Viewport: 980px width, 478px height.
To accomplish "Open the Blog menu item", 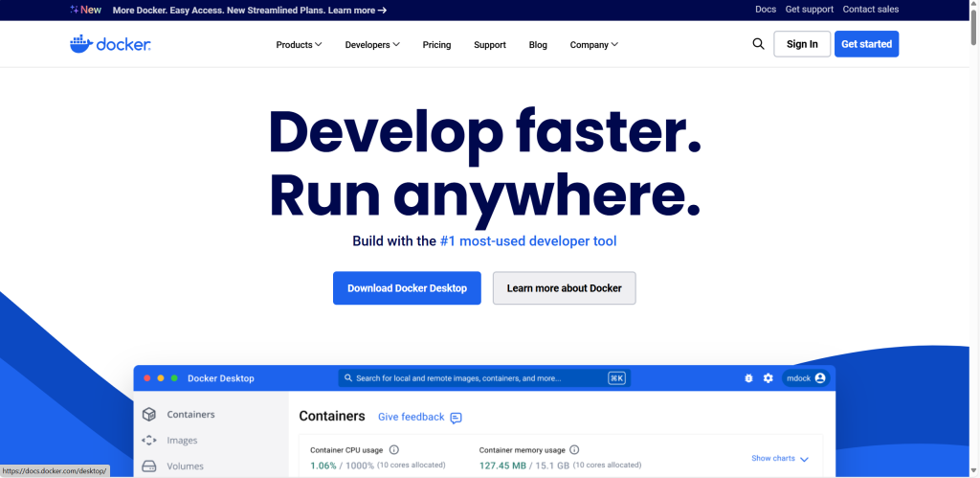I will pyautogui.click(x=538, y=45).
